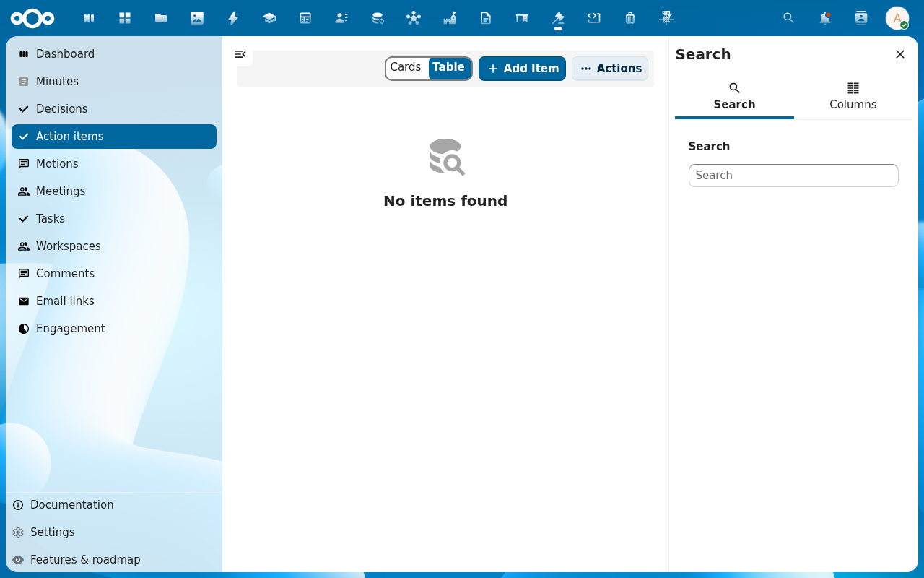This screenshot has height=578, width=924.
Task: Go to Workspaces
Action: pyautogui.click(x=114, y=246)
